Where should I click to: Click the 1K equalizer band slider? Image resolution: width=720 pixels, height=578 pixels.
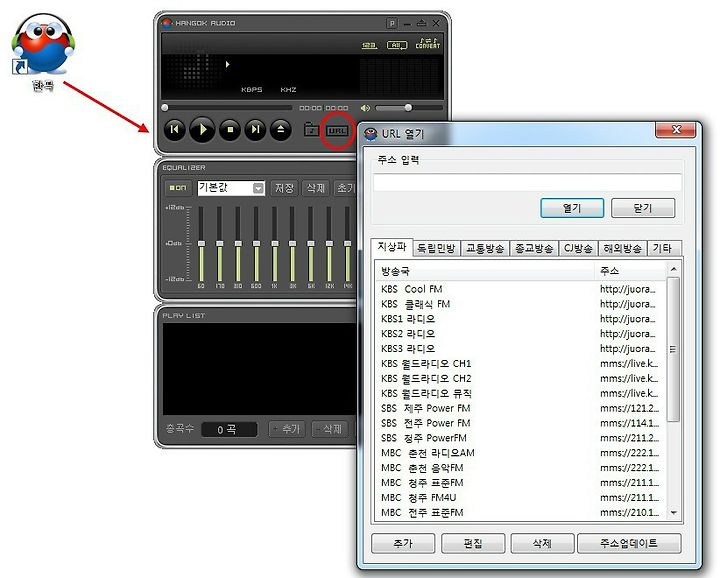tap(275, 244)
